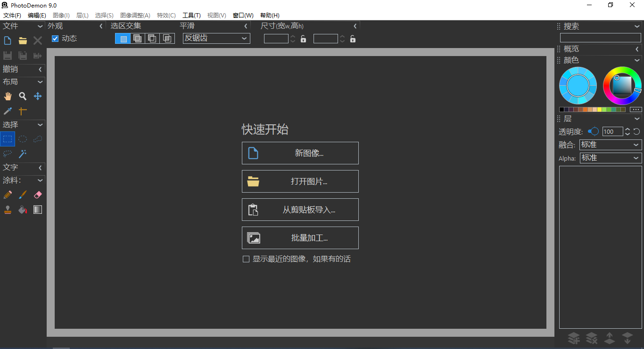Select the magic wand selection tool
Viewport: 644px width, 349px height.
click(22, 154)
